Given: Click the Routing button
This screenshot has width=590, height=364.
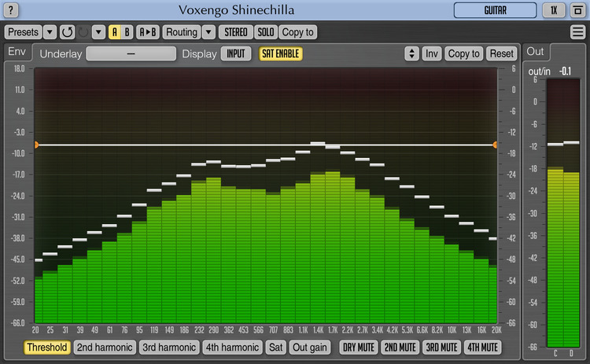Looking at the screenshot, I should (182, 32).
